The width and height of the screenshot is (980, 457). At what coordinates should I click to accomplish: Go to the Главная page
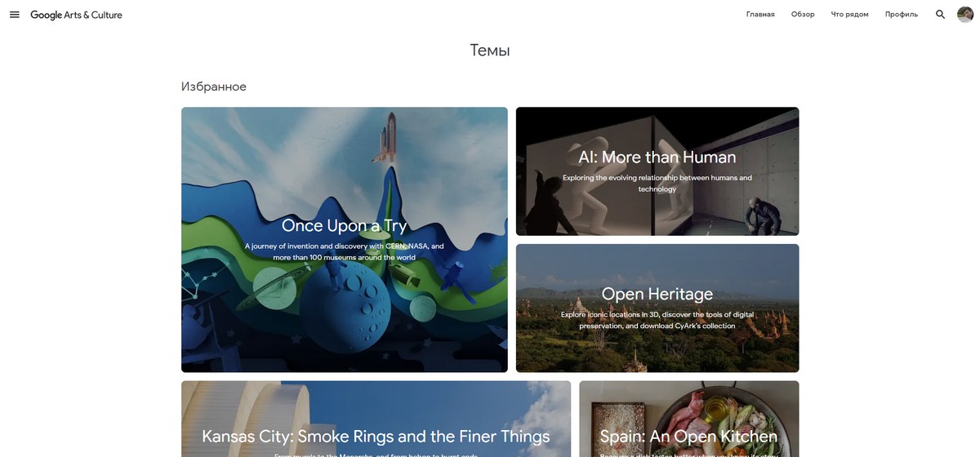tap(759, 15)
